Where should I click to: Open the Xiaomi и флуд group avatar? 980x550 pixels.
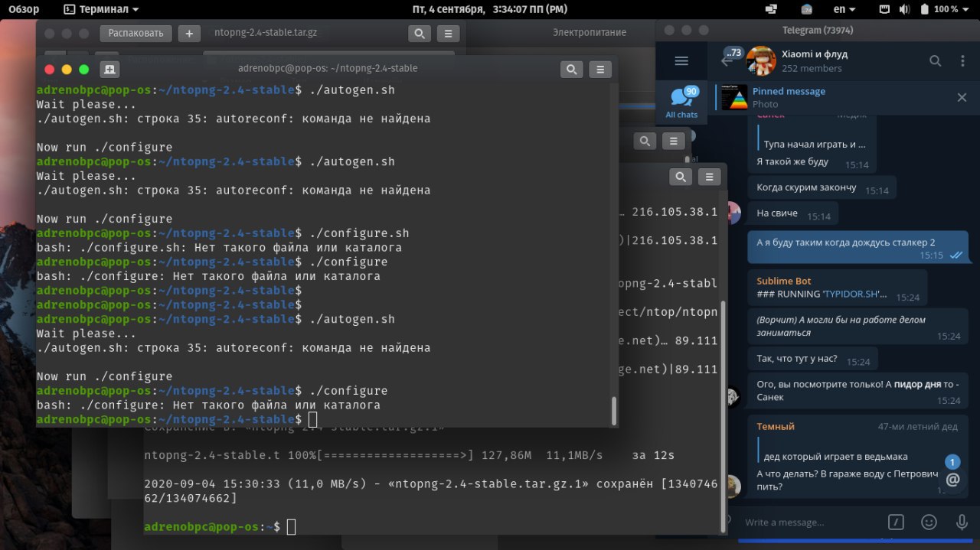761,61
